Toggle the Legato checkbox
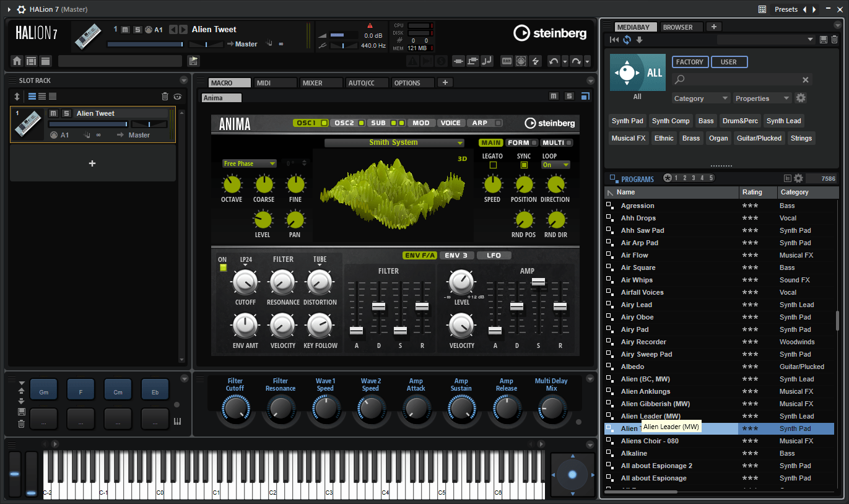The width and height of the screenshot is (849, 504). 493,165
